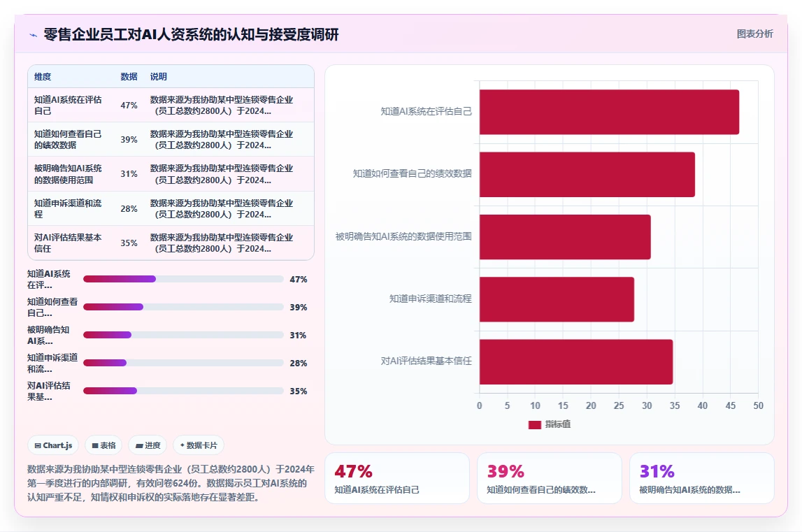Click the 被明确告知AI系统的数据使用范围 chart bar
Viewport: 802px width, 532px height.
[x=565, y=237]
